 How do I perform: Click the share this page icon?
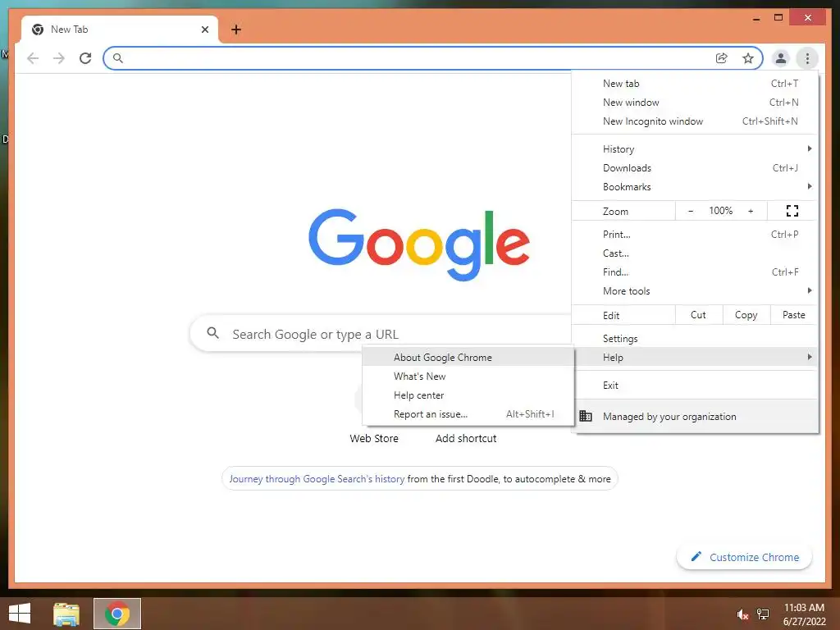(722, 58)
